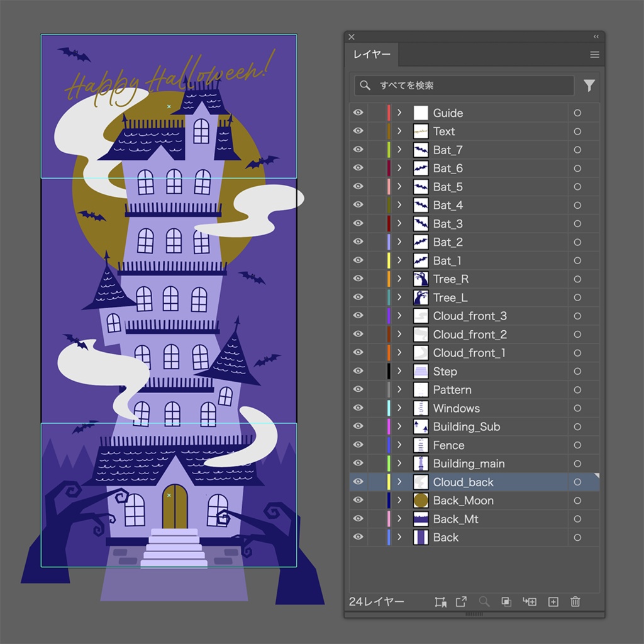The width and height of the screenshot is (644, 644).
Task: Click the Bat_1 yellow color bar
Action: click(x=389, y=261)
